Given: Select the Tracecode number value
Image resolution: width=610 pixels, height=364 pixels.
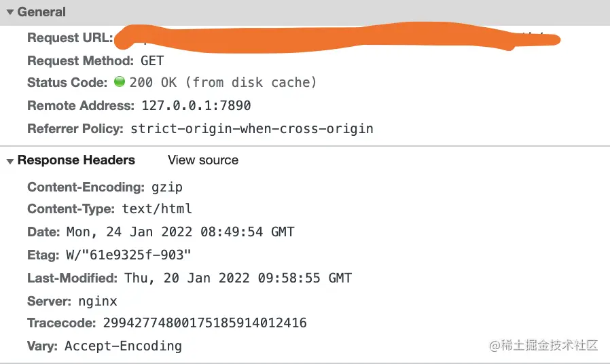Looking at the screenshot, I should click(204, 323).
